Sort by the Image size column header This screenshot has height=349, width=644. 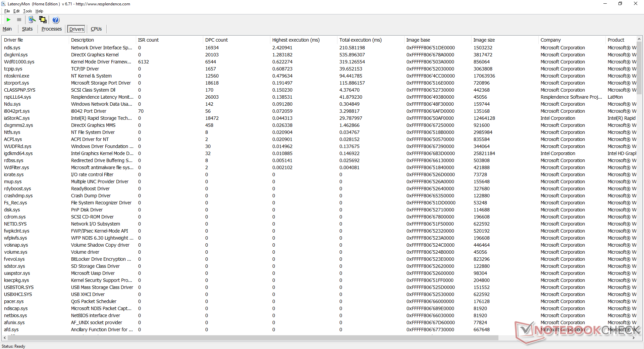click(x=505, y=40)
